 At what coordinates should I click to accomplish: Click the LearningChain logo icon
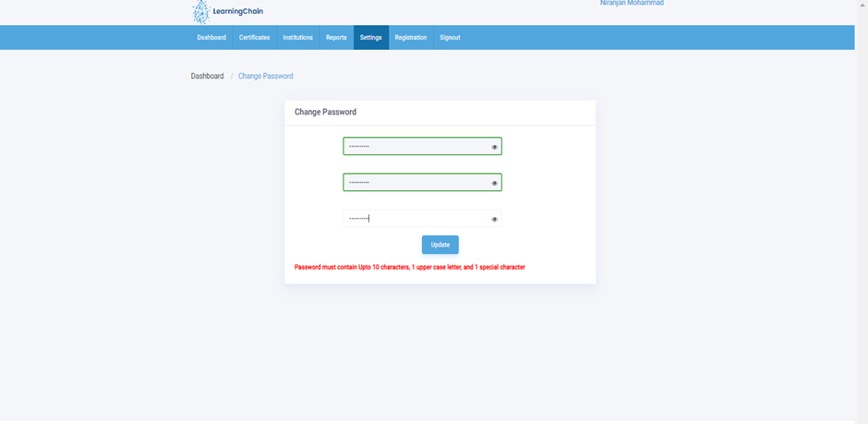pyautogui.click(x=200, y=12)
